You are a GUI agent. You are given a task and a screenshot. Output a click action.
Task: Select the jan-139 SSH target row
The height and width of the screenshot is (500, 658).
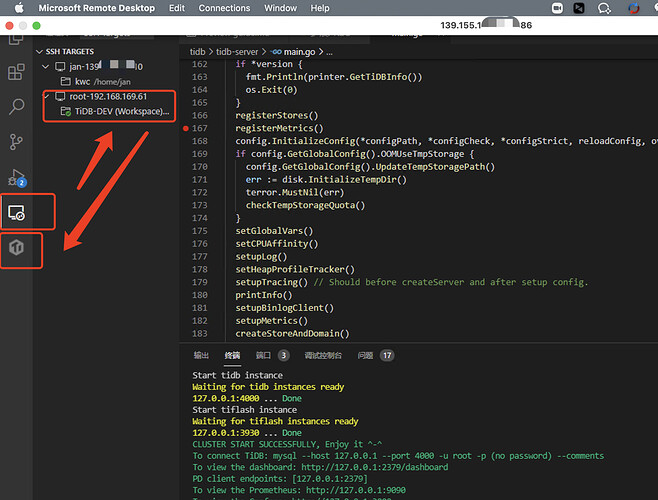pos(106,66)
